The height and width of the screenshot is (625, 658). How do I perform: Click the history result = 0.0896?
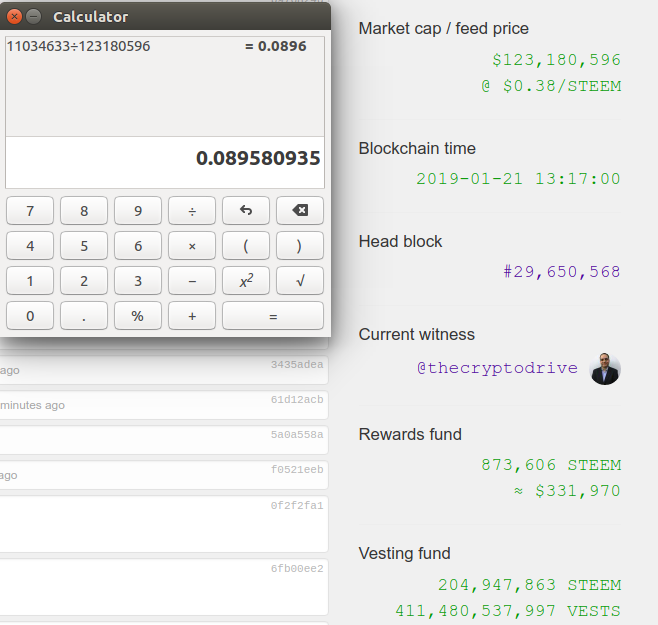click(276, 46)
